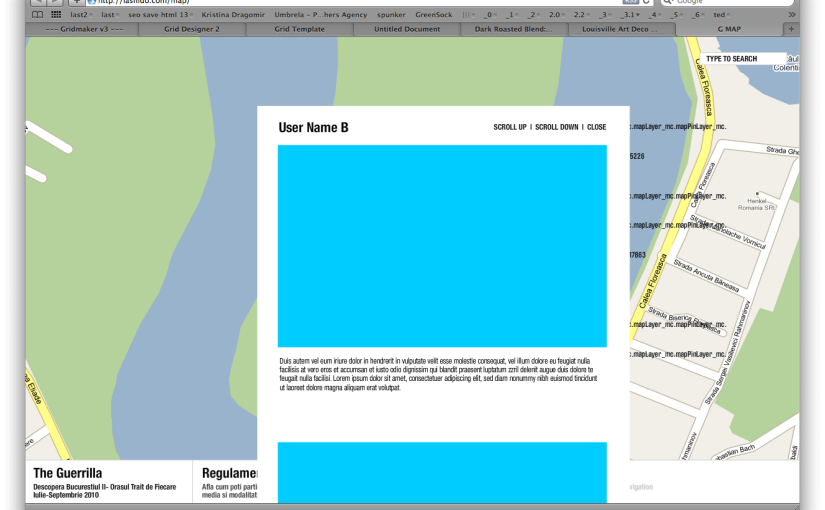Add a new tab with plus button
Screen dimensions: 825x510
[x=791, y=29]
